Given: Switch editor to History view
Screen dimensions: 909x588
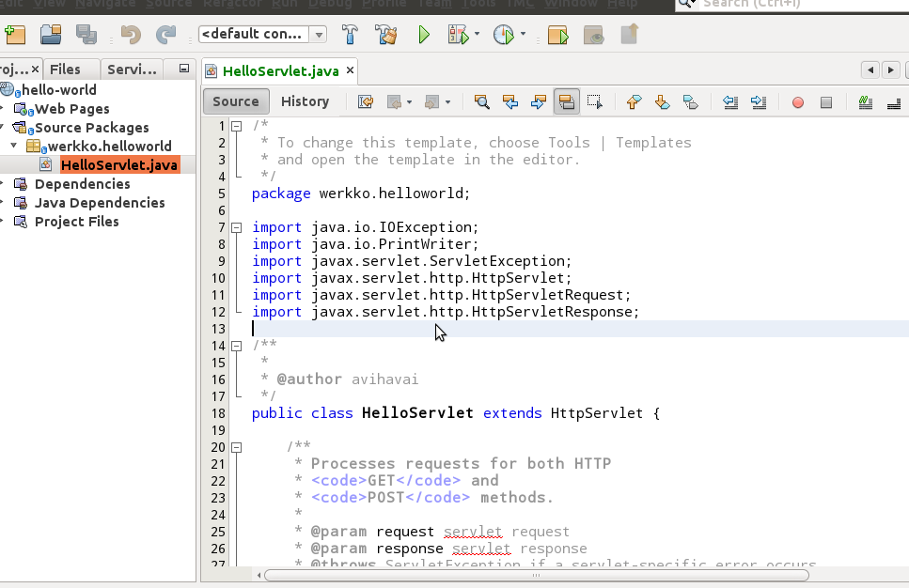Looking at the screenshot, I should coord(305,101).
